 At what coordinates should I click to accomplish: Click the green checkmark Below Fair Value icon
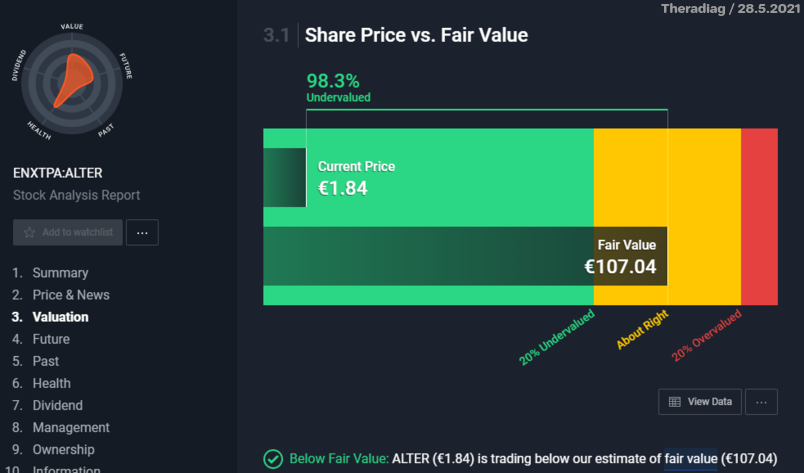[273, 459]
